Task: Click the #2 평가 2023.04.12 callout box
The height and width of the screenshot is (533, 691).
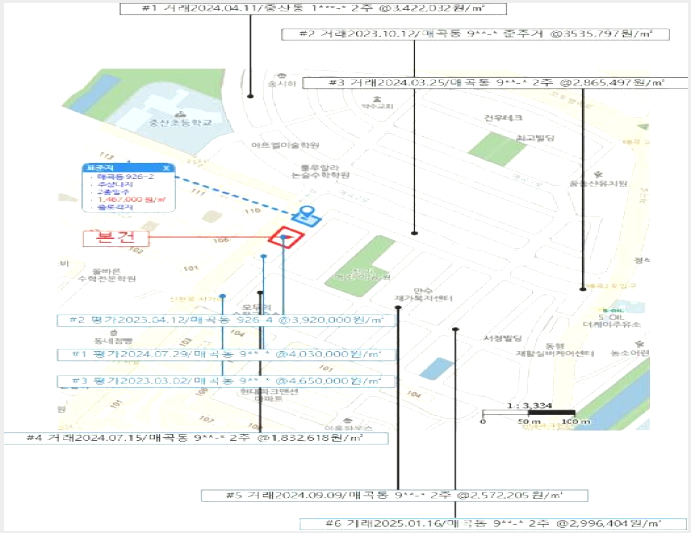Action: 226,320
